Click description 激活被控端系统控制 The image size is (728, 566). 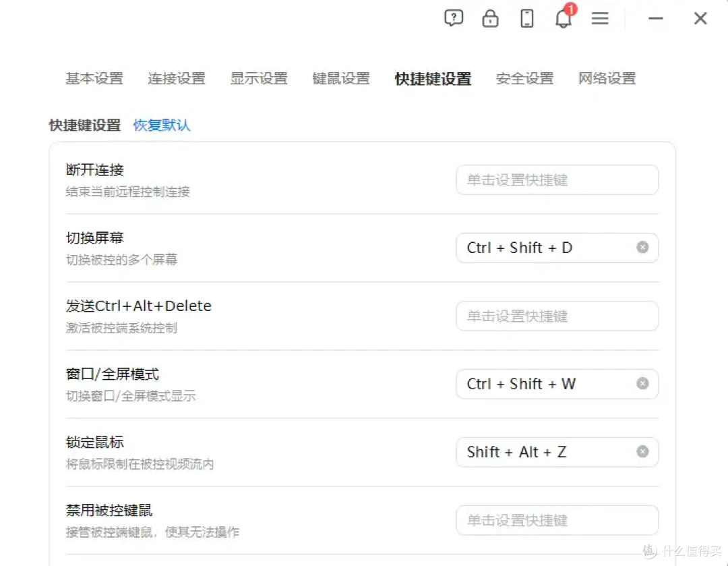121,328
